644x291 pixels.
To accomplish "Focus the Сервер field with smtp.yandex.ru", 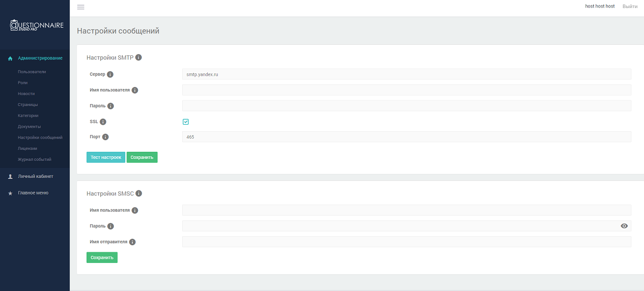I will click(407, 74).
